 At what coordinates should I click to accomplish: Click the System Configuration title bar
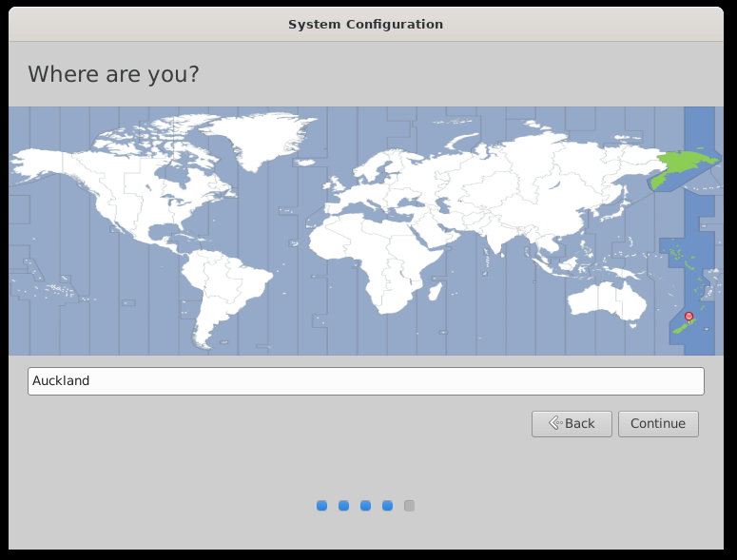tap(366, 24)
